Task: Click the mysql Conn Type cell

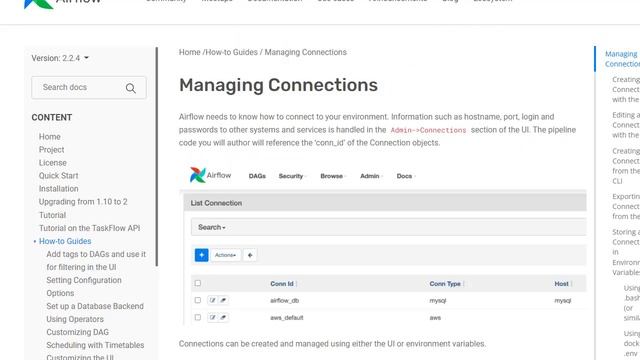Action: [438, 300]
